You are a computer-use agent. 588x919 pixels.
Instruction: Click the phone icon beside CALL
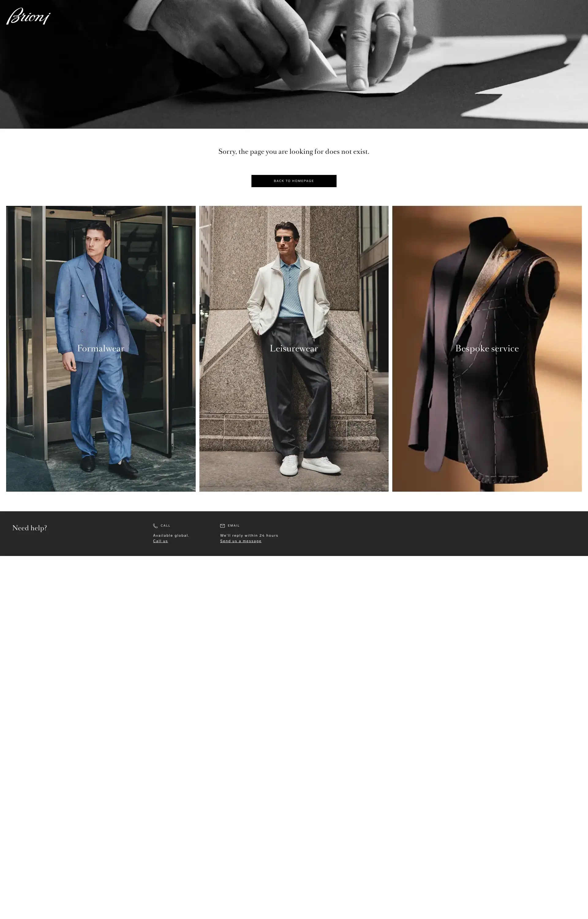click(x=155, y=526)
